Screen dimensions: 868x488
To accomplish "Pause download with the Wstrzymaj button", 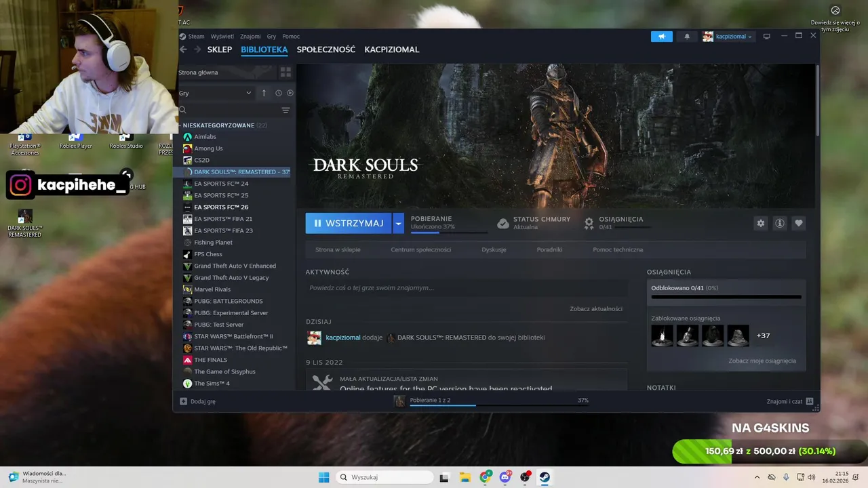I will tap(349, 223).
